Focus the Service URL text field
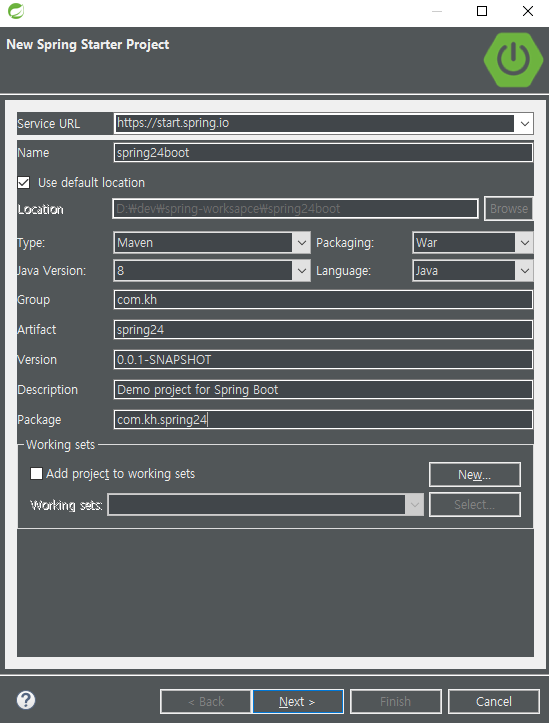This screenshot has height=723, width=549. (314, 123)
